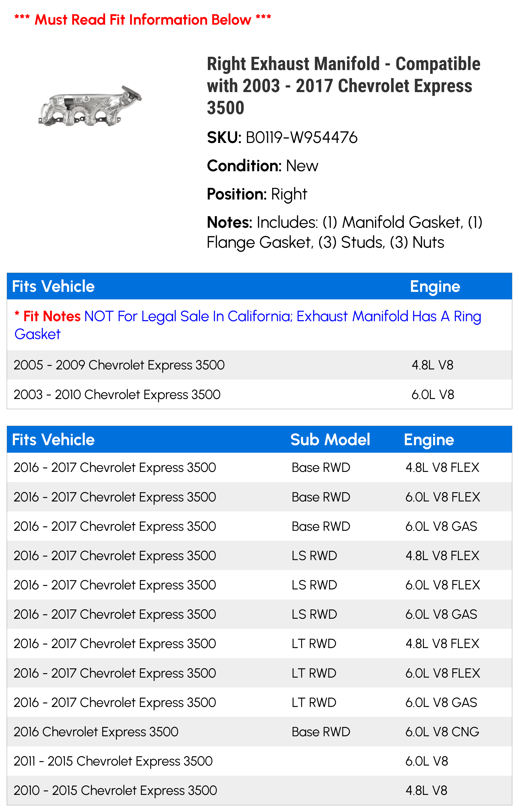Select the Base RWD 4.8L V8 FLEX row
Viewport: 519px width, 812px height.
coord(259,467)
